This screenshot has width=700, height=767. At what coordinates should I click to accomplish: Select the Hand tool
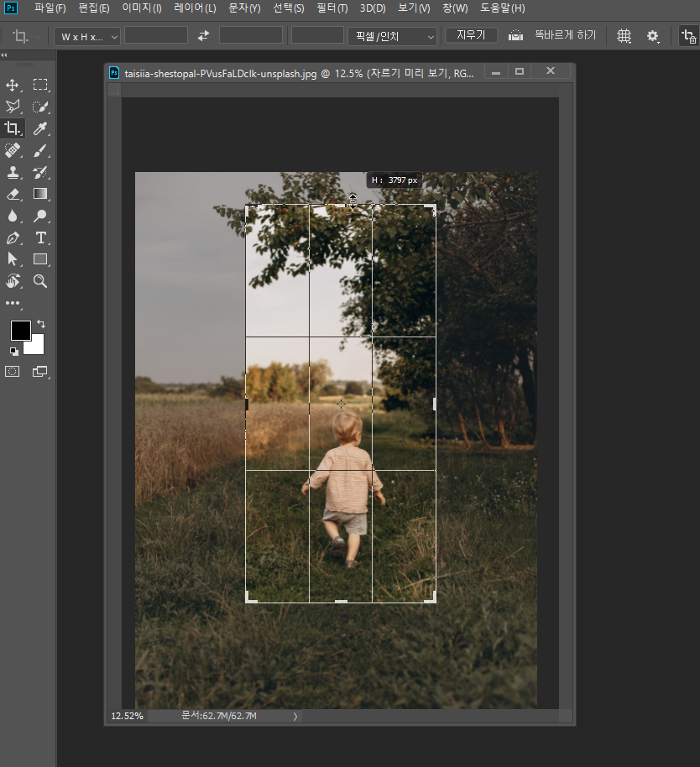tap(13, 281)
